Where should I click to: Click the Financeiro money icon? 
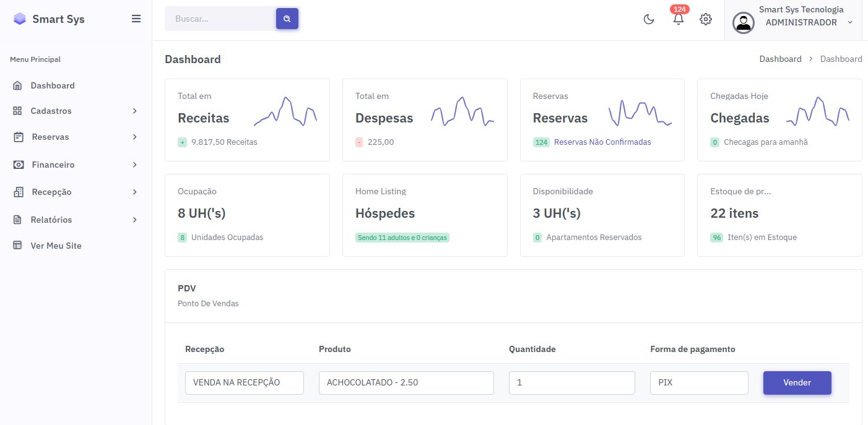pos(19,165)
